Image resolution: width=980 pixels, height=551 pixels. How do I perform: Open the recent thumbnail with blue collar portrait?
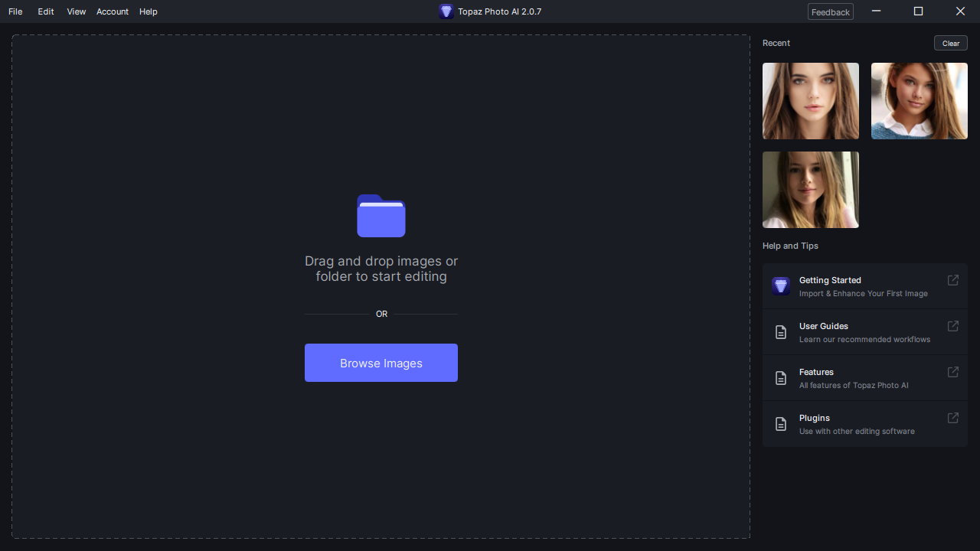pyautogui.click(x=919, y=100)
